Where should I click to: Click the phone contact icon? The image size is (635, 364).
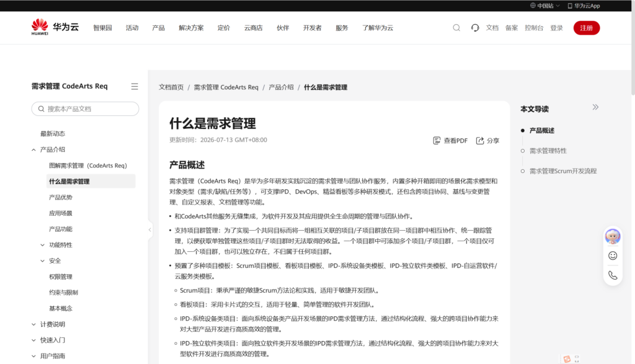point(613,275)
